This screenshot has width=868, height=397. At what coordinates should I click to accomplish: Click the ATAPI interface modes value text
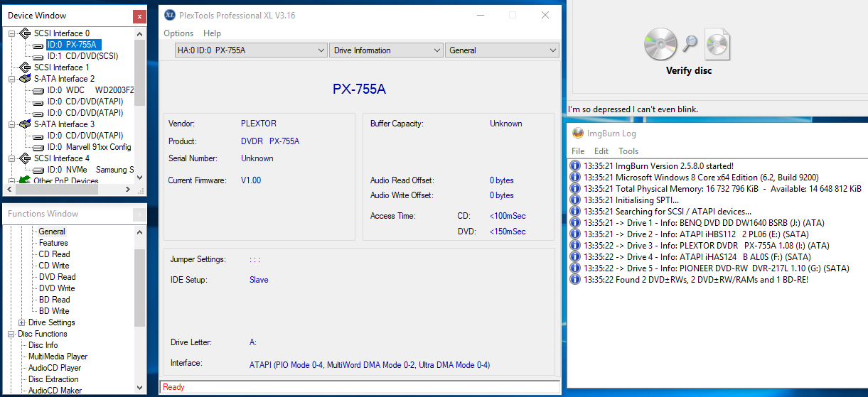tap(369, 365)
